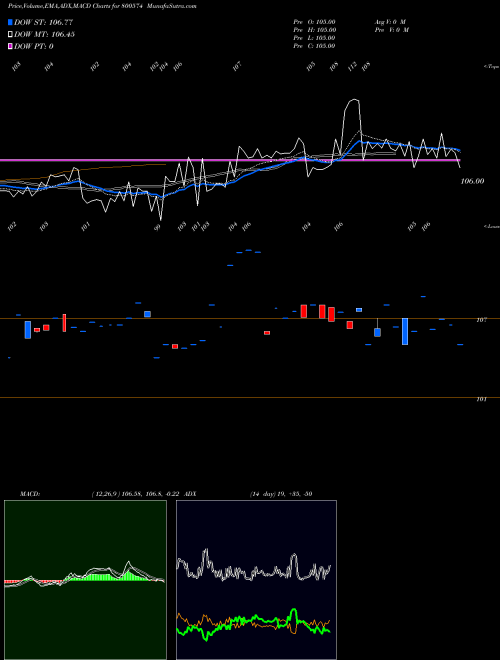Click the 99 low price label
This screenshot has height=660, width=500.
tap(157, 227)
